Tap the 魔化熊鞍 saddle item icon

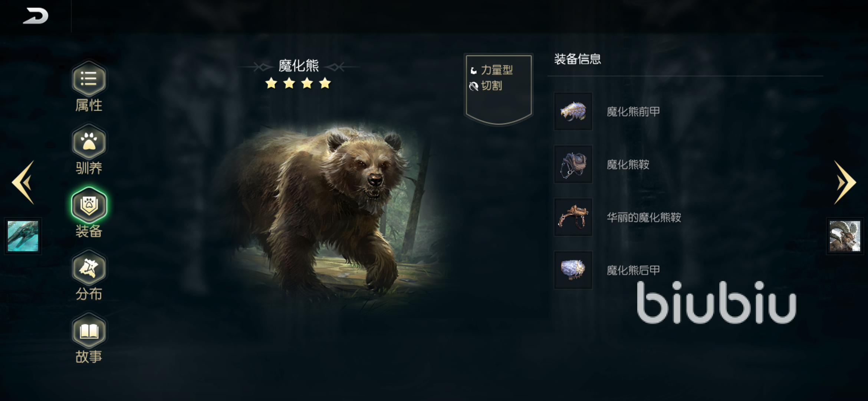[x=573, y=164]
